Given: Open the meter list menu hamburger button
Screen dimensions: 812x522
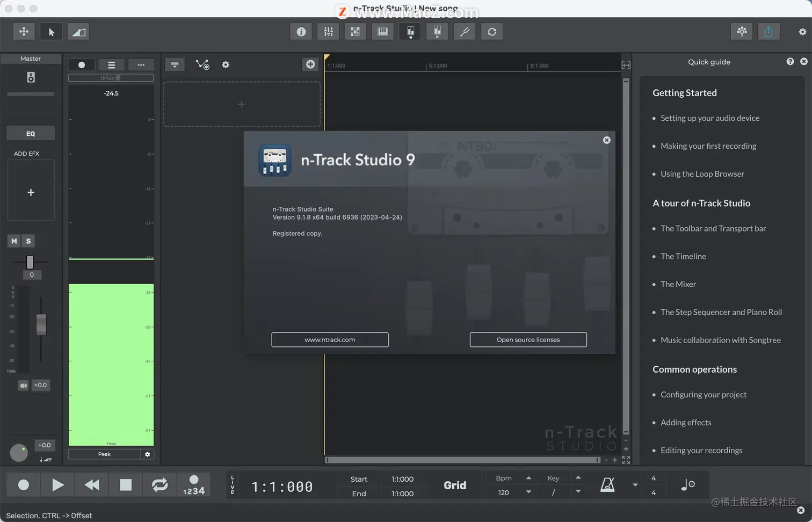Looking at the screenshot, I should pos(111,65).
